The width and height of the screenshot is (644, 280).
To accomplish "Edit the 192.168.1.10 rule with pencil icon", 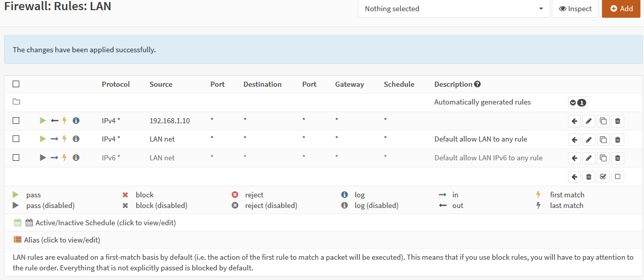I will point(588,121).
